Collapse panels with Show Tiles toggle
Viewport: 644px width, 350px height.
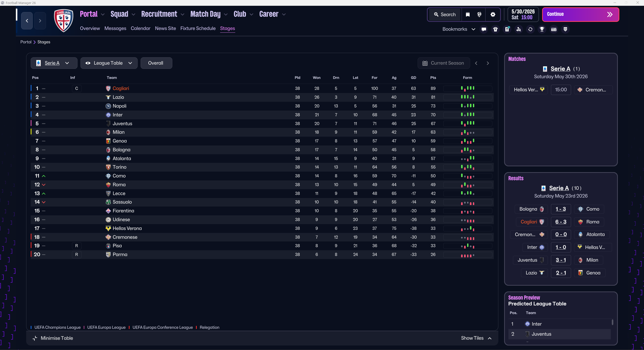pyautogui.click(x=476, y=338)
